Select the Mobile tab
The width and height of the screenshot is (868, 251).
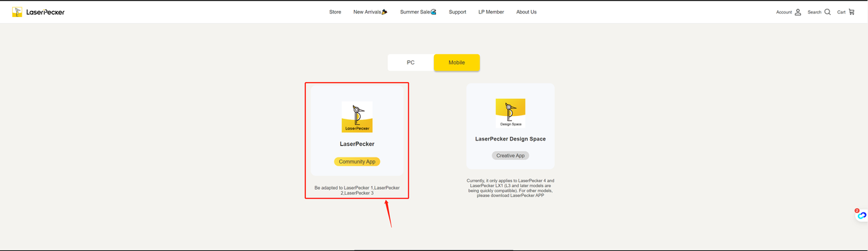457,62
